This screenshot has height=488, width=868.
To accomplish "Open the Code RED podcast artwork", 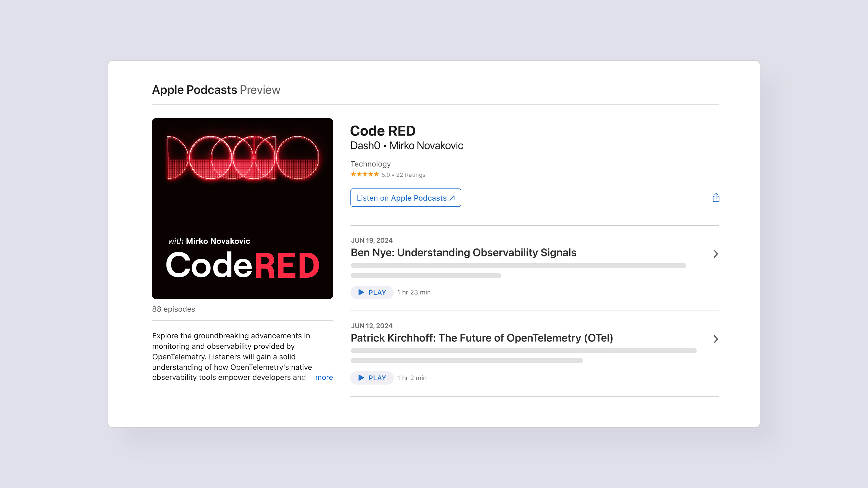I will [x=242, y=208].
